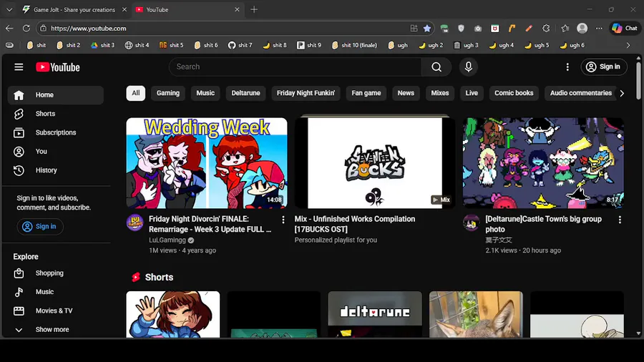Expand bookmarks bar overflow chevron
This screenshot has height=362, width=644.
tap(628, 46)
